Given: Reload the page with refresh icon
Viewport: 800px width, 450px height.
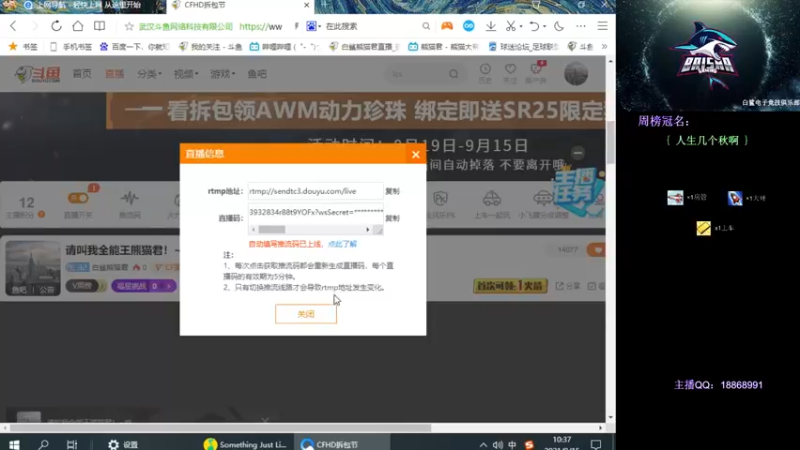Looking at the screenshot, I should tap(56, 26).
